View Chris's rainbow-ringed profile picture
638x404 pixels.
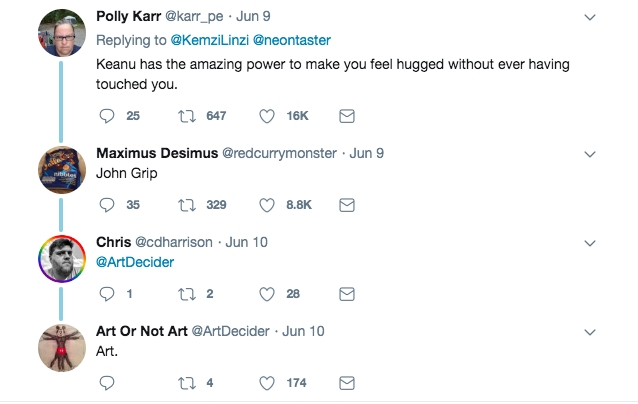click(61, 258)
